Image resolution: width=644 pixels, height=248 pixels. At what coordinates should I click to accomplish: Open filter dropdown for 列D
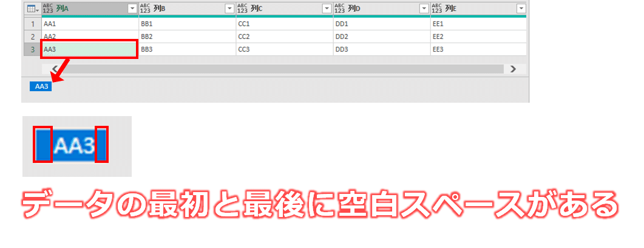424,9
